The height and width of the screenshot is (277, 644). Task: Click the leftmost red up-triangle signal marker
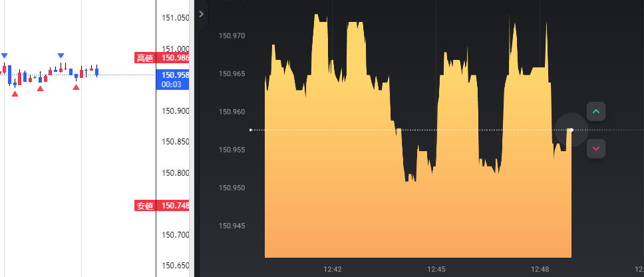(x=15, y=94)
